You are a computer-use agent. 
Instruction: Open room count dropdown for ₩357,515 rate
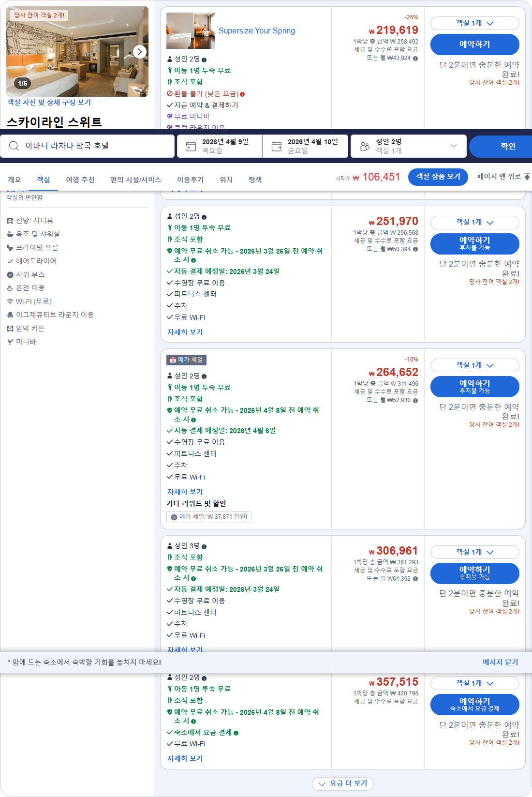474,683
